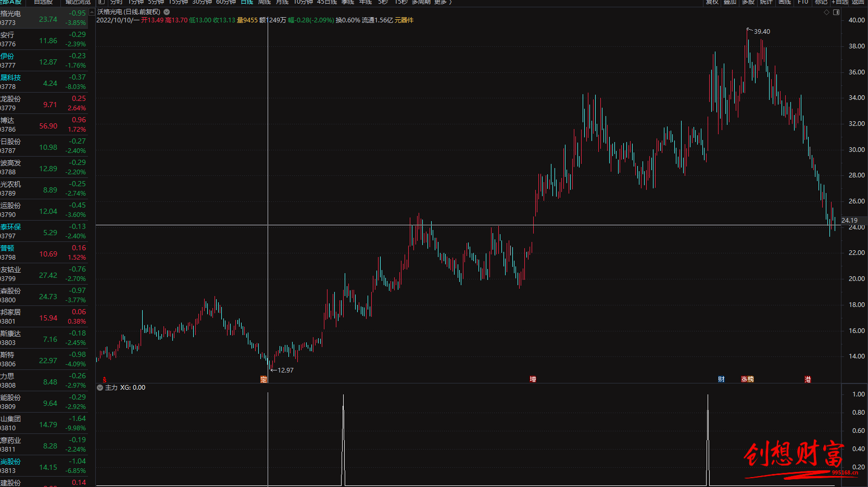Select the 家居 stock row priced 15.94
The width and height of the screenshot is (868, 487).
(x=44, y=317)
